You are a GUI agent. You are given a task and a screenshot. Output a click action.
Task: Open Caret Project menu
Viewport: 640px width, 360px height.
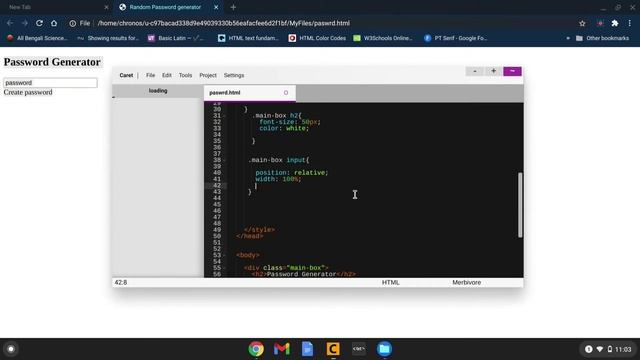[x=208, y=76]
